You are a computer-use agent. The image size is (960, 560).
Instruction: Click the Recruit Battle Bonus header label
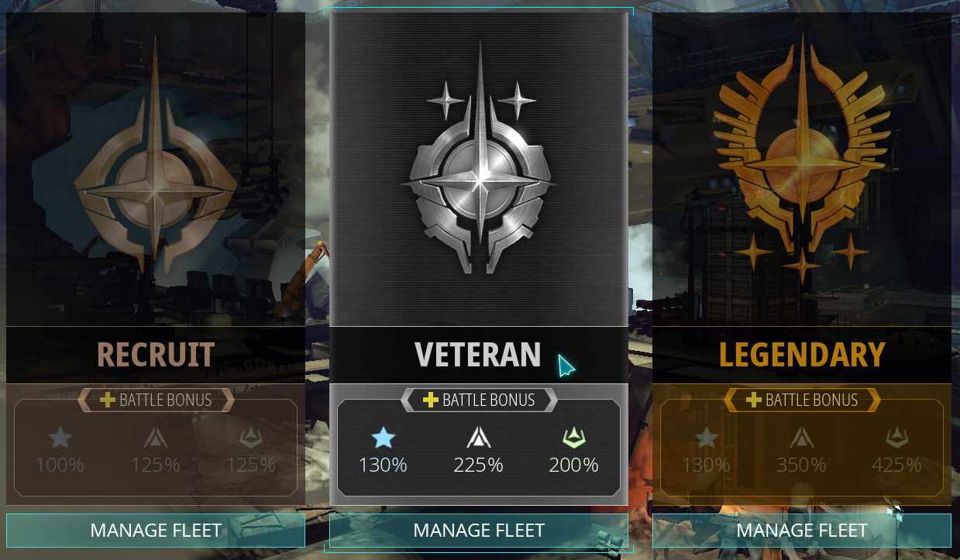pos(165,400)
